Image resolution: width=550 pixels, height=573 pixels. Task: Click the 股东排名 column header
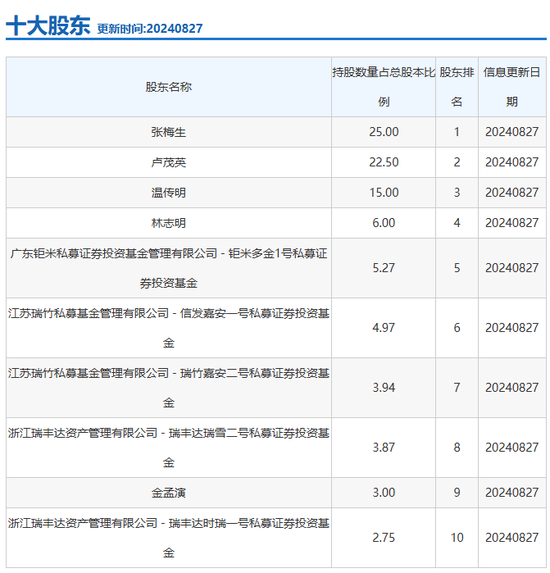[x=457, y=87]
